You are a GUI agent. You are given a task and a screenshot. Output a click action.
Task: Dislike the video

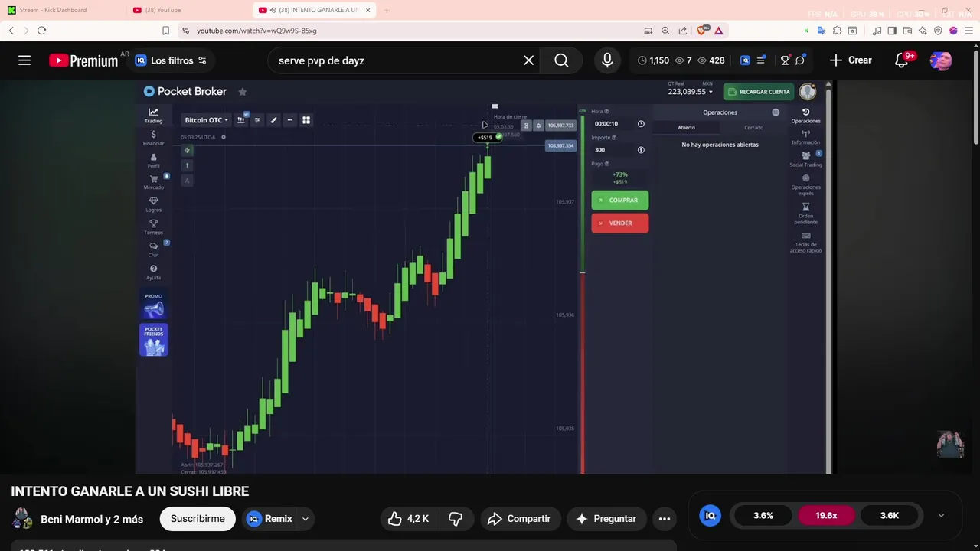click(456, 519)
